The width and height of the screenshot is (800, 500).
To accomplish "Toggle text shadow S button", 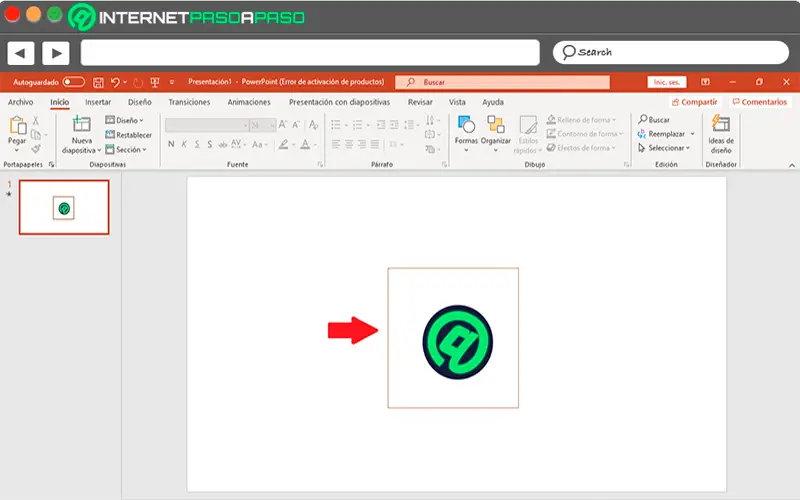I will click(210, 144).
